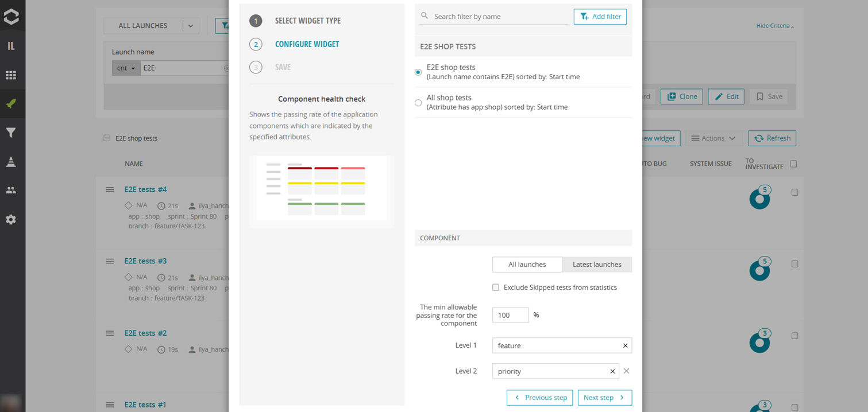Click the ReportPortal logo icon
The height and width of the screenshot is (412, 868).
click(11, 17)
